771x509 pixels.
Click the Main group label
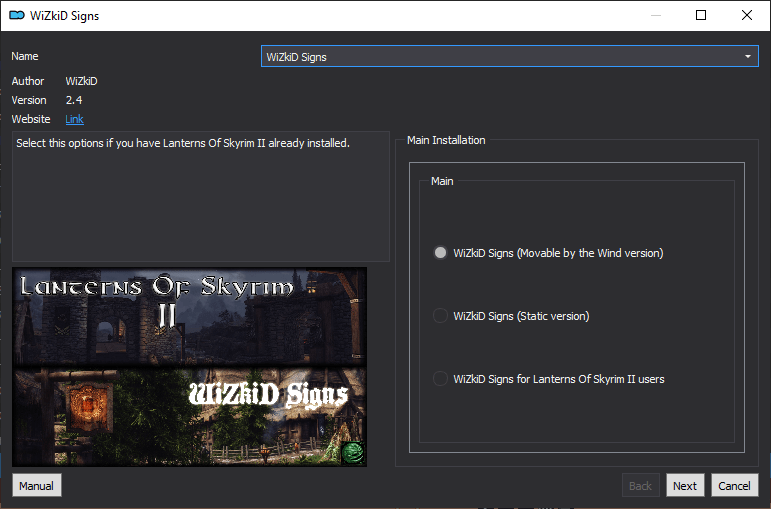coord(442,181)
